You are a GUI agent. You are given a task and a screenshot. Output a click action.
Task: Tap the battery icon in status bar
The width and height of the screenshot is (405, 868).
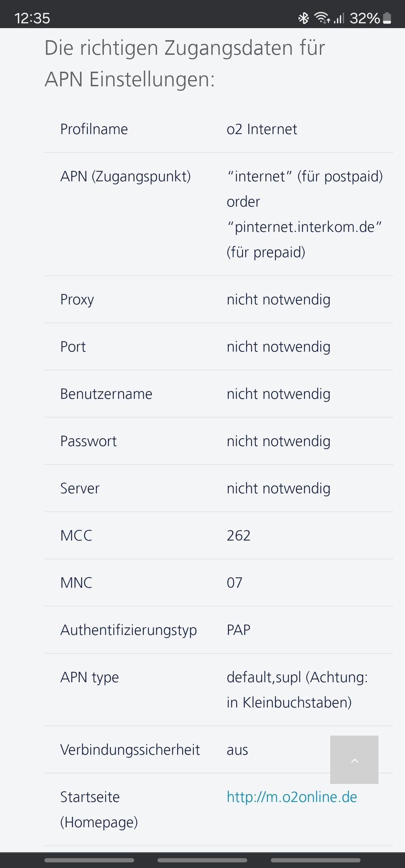tap(387, 18)
